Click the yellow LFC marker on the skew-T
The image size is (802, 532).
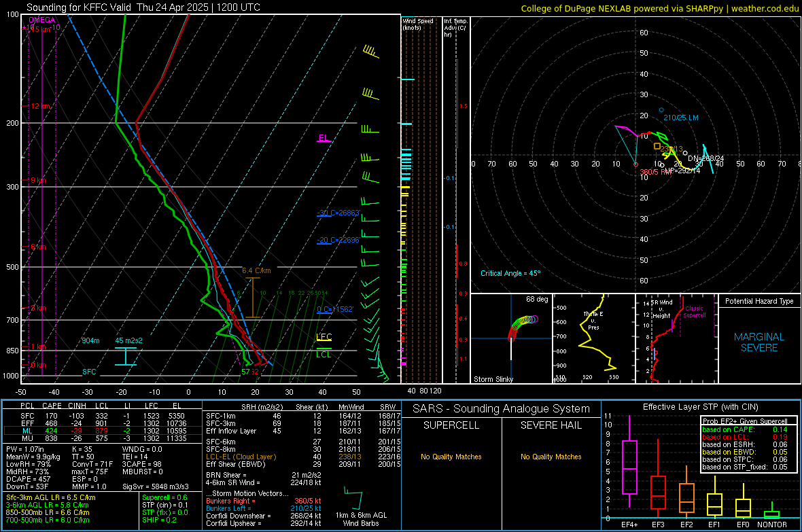pos(324,336)
